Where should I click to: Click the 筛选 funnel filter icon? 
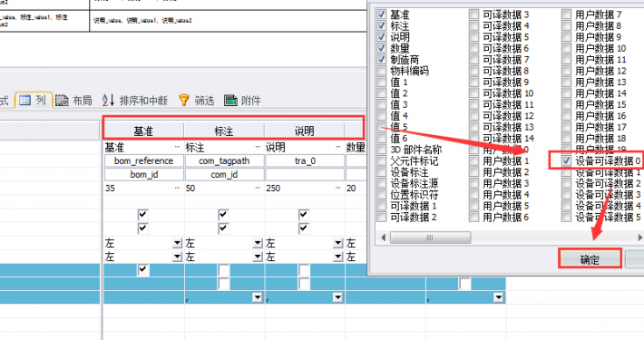(x=184, y=101)
